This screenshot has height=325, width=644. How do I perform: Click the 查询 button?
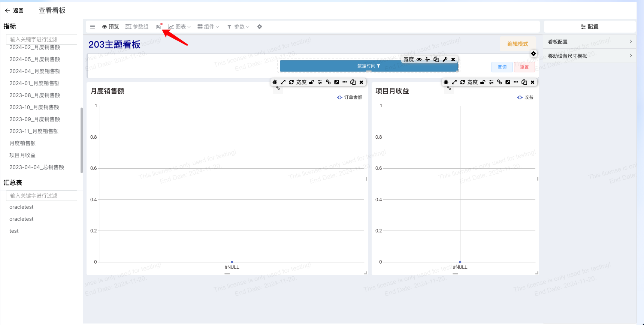point(502,67)
